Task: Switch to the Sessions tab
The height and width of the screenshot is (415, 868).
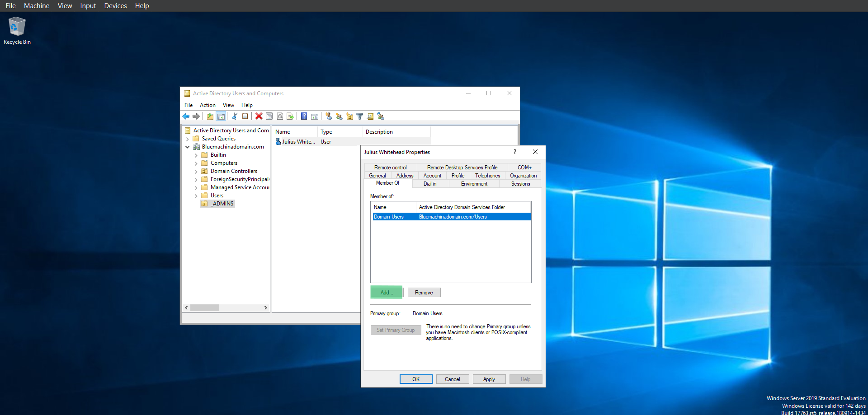Action: click(x=520, y=184)
